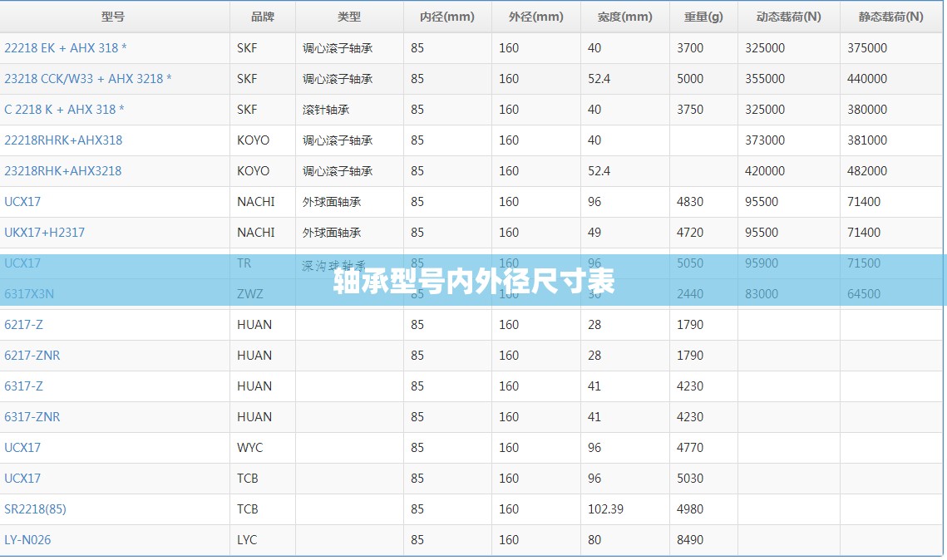Select the NACHI brand in UKX17+H2317 row
The image size is (947, 560).
click(x=255, y=233)
